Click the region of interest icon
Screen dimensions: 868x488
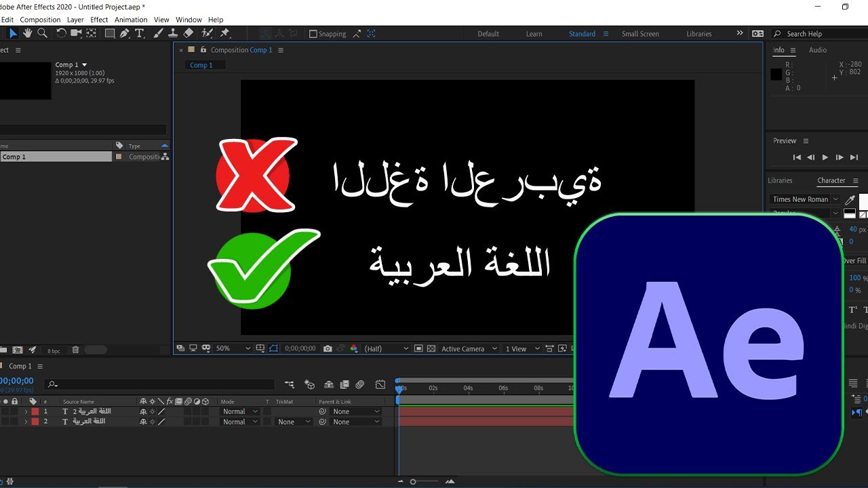click(x=418, y=348)
